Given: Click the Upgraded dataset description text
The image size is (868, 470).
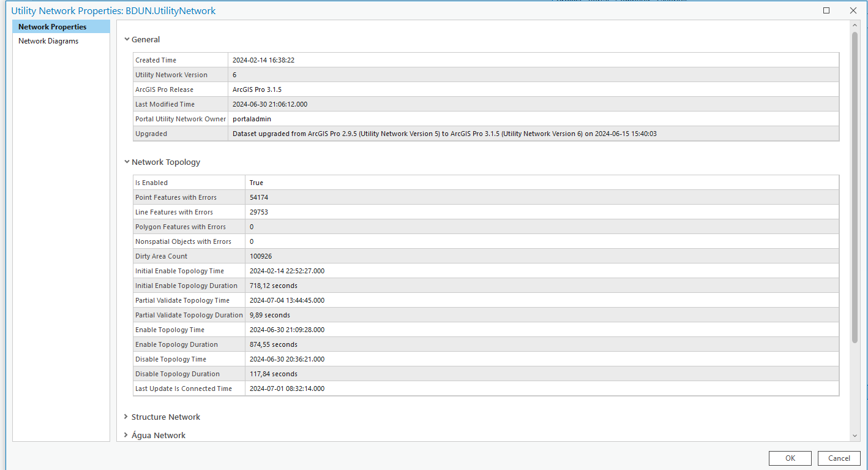Looking at the screenshot, I should point(444,134).
